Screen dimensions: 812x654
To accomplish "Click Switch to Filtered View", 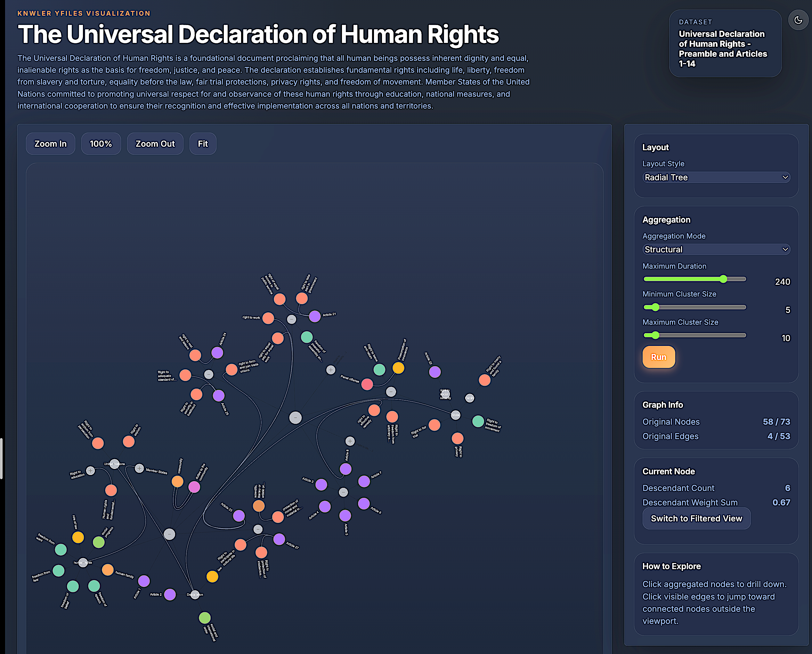I will pos(696,519).
